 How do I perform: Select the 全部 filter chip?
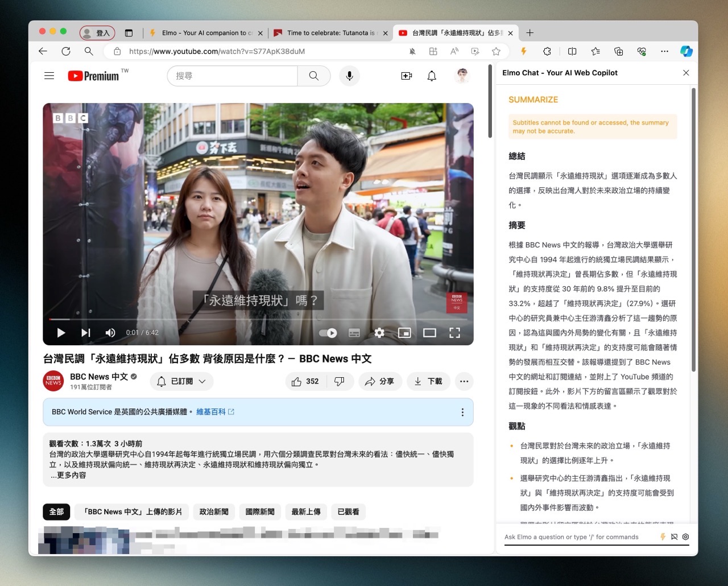56,511
